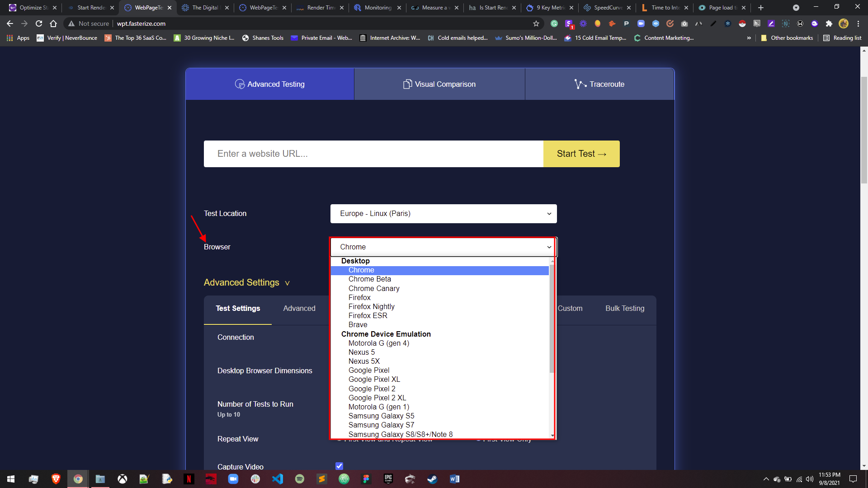Open Other bookmarks folder

click(x=787, y=38)
